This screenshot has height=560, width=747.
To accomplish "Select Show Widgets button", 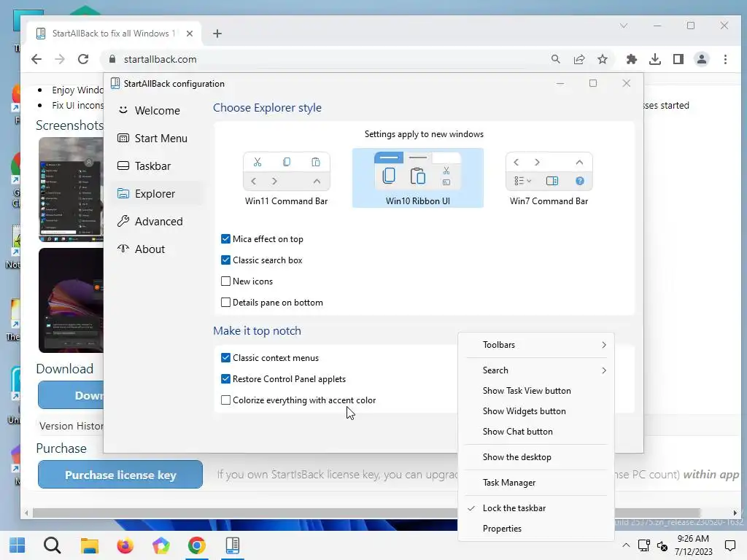I will click(536, 411).
